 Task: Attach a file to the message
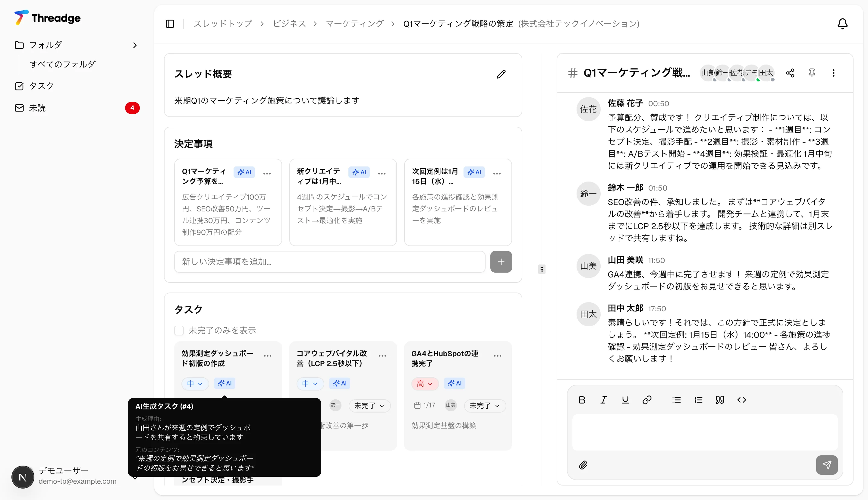pyautogui.click(x=583, y=465)
